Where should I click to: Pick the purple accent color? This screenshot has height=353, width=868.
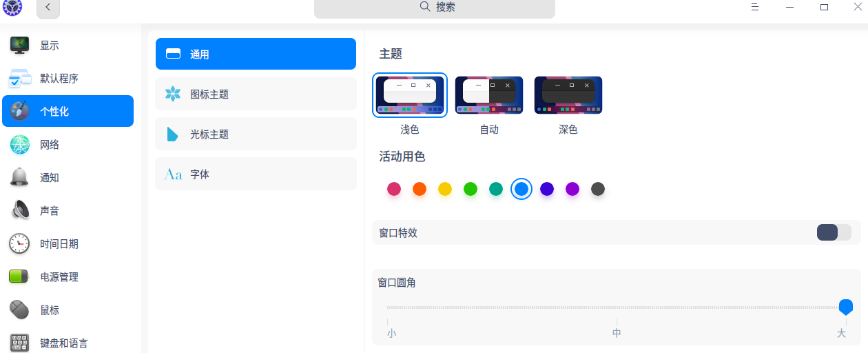(572, 189)
